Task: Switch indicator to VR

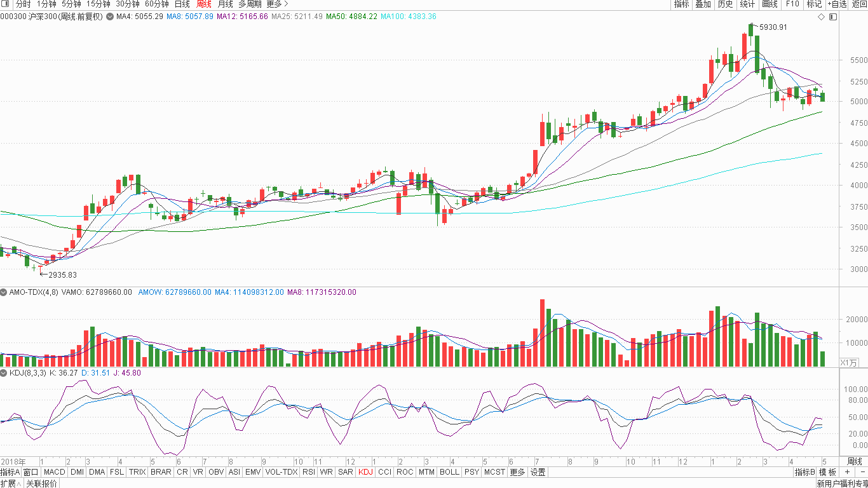Action: tap(198, 472)
